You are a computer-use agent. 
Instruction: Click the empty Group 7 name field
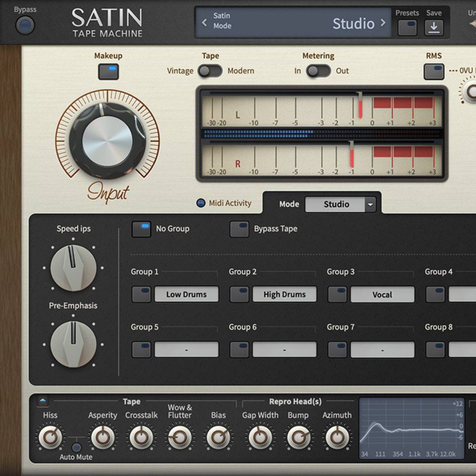pos(382,350)
